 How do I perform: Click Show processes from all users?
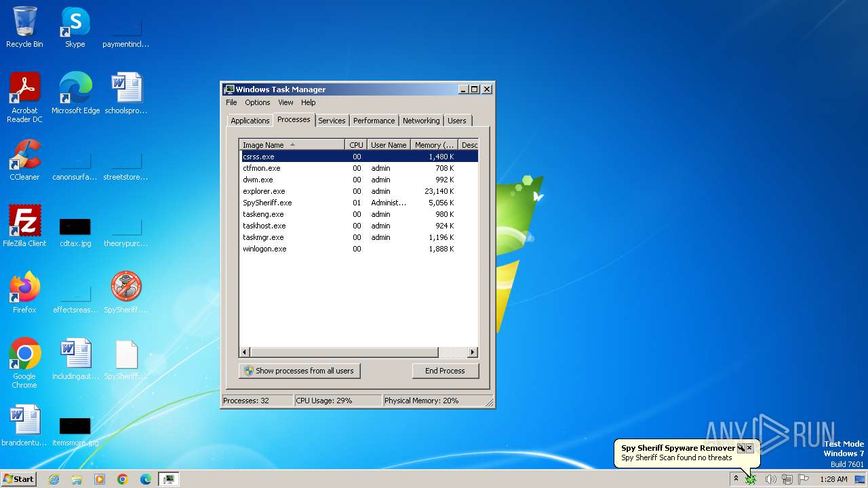pyautogui.click(x=299, y=371)
